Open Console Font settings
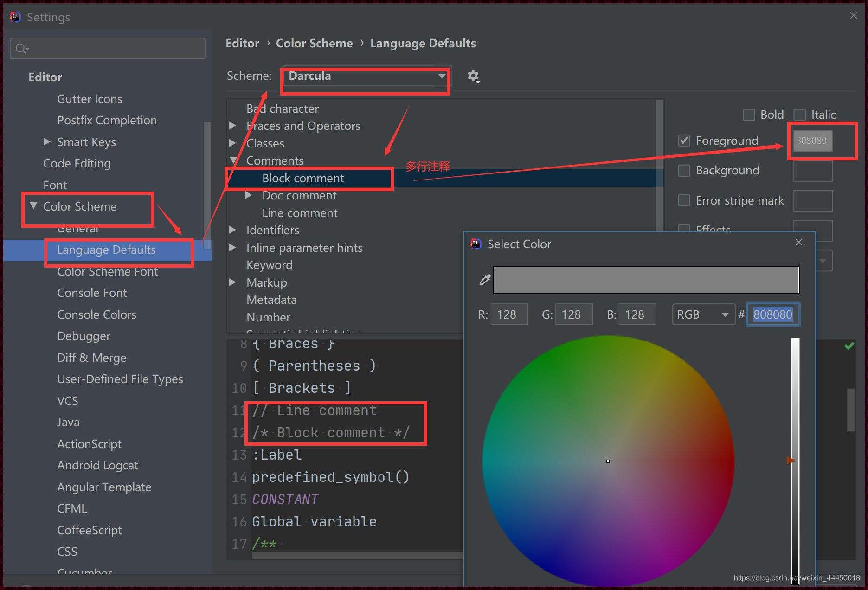The image size is (868, 590). tap(92, 293)
